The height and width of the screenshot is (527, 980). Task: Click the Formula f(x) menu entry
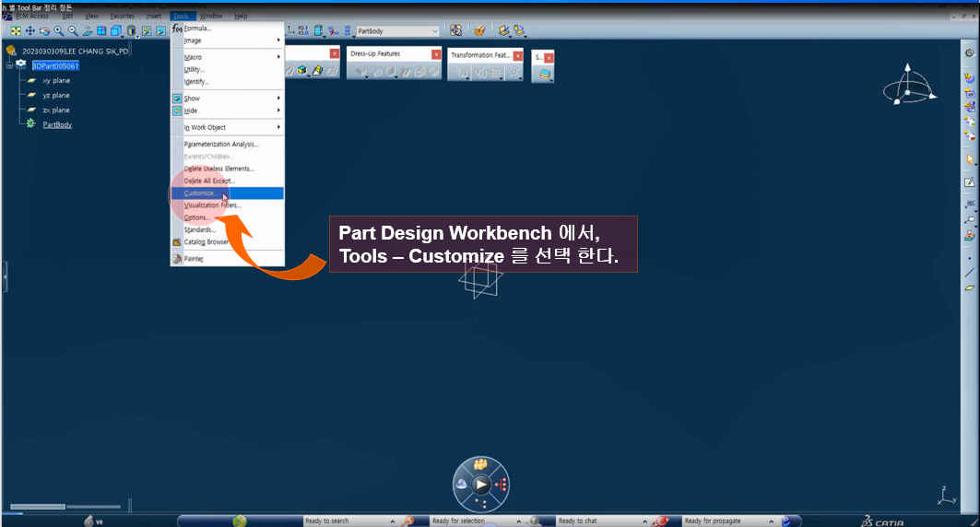[197, 29]
